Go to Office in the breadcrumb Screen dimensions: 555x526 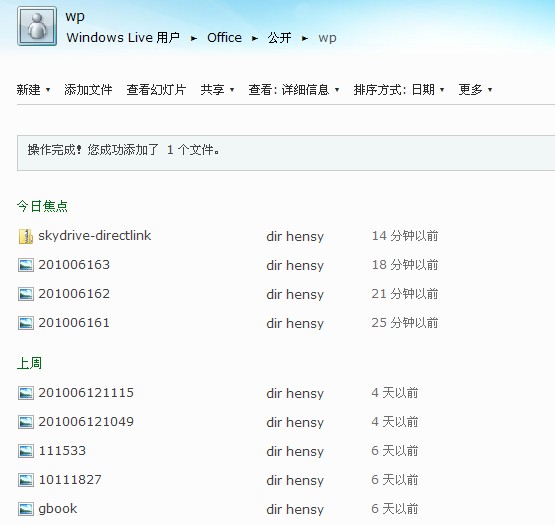(224, 38)
